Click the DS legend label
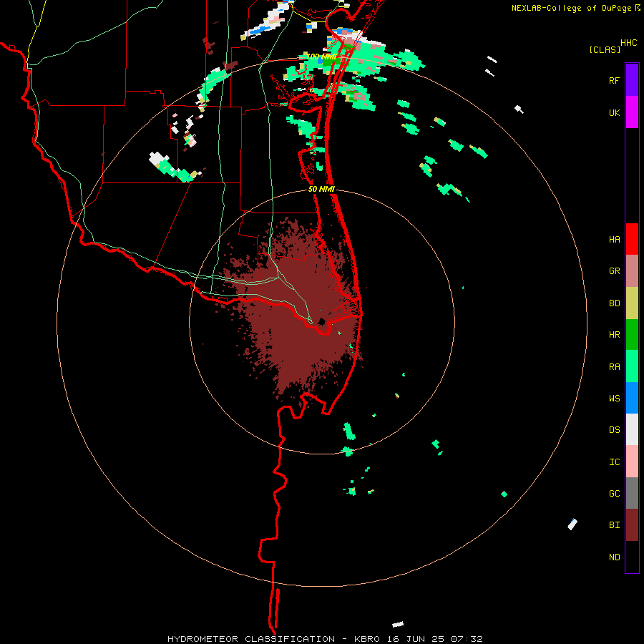Screen dimensions: 644x644 614,430
